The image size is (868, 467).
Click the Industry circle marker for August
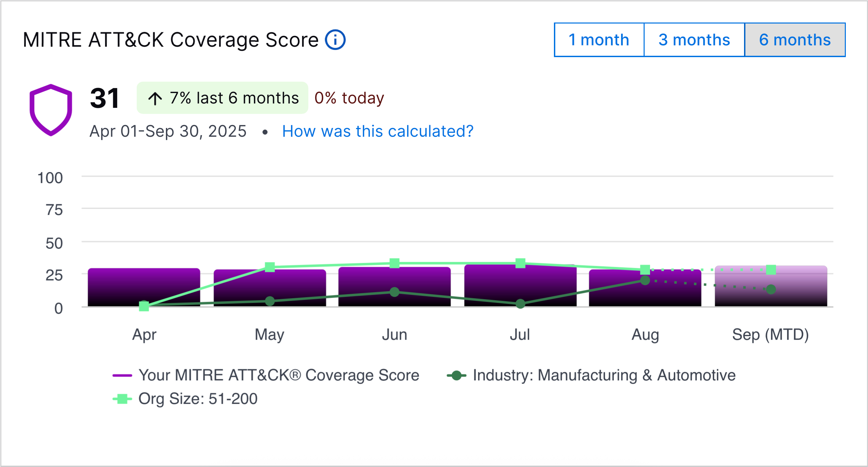(x=645, y=280)
